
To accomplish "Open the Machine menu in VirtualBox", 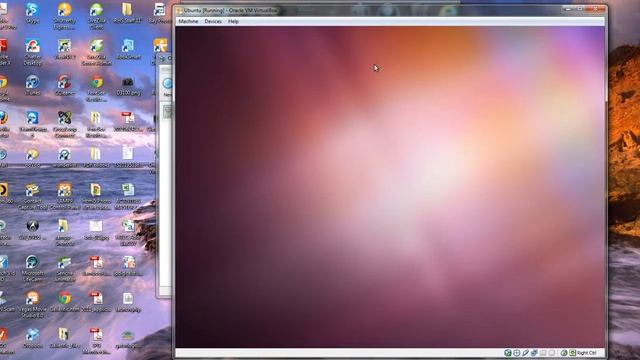I will click(x=188, y=21).
